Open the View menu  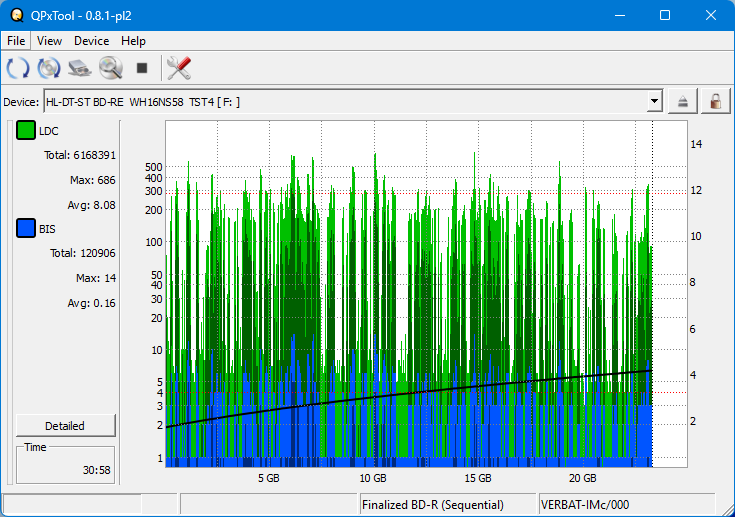[49, 41]
